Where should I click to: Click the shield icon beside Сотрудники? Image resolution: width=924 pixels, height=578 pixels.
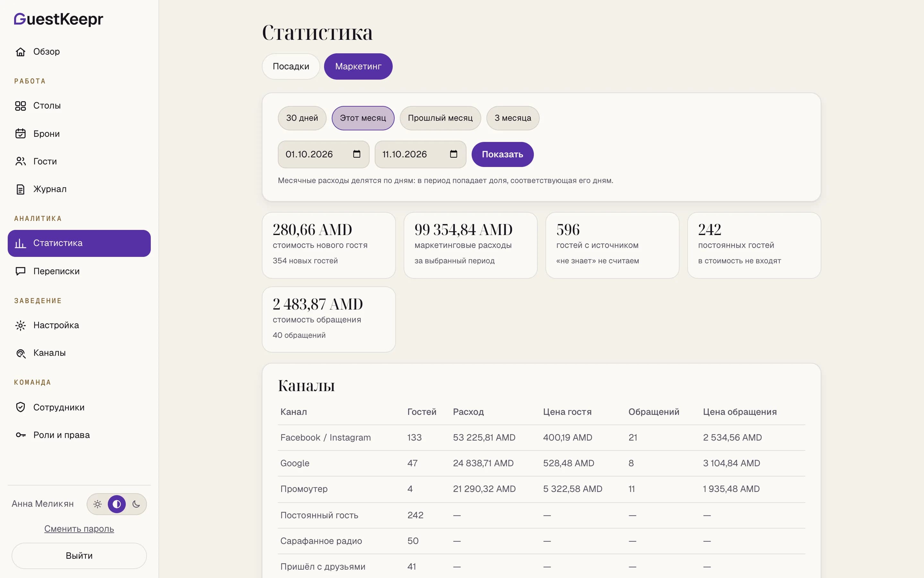tap(21, 407)
